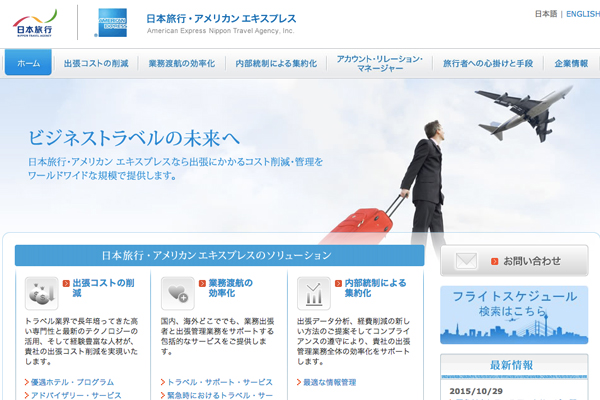Open the 最適な情報管理 link
This screenshot has height=400, width=600.
click(x=329, y=382)
